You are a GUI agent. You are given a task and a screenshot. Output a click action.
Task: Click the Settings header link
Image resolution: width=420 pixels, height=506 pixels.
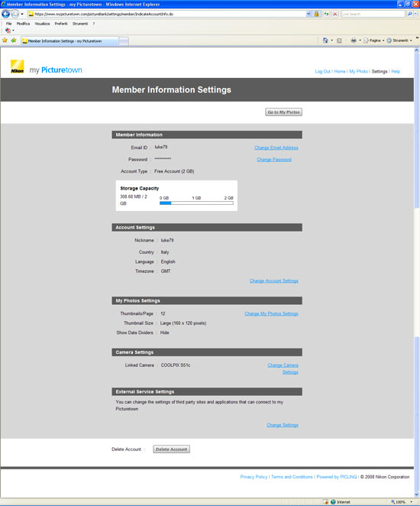(x=380, y=71)
